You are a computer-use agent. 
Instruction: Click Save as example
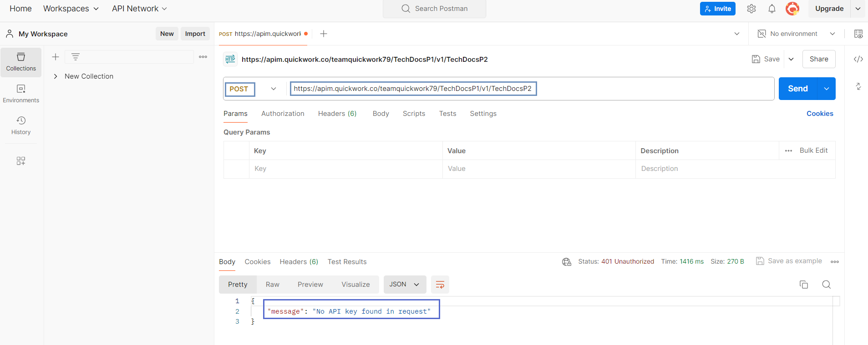[789, 261]
